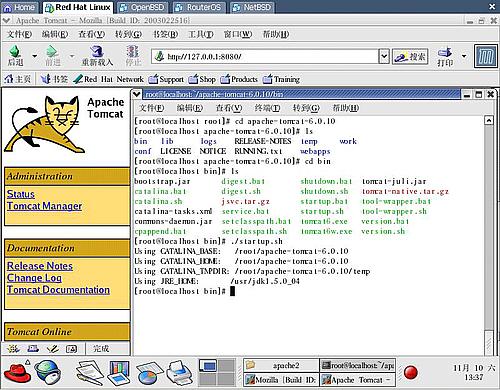Open the Red Hat Network bookmark
Viewport: 500px width, 390px height.
tap(109, 79)
